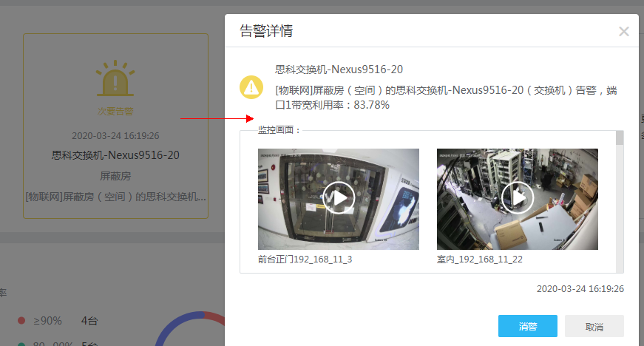
Task: Click the monitoring panel scrollbar thumb
Action: [x=620, y=138]
